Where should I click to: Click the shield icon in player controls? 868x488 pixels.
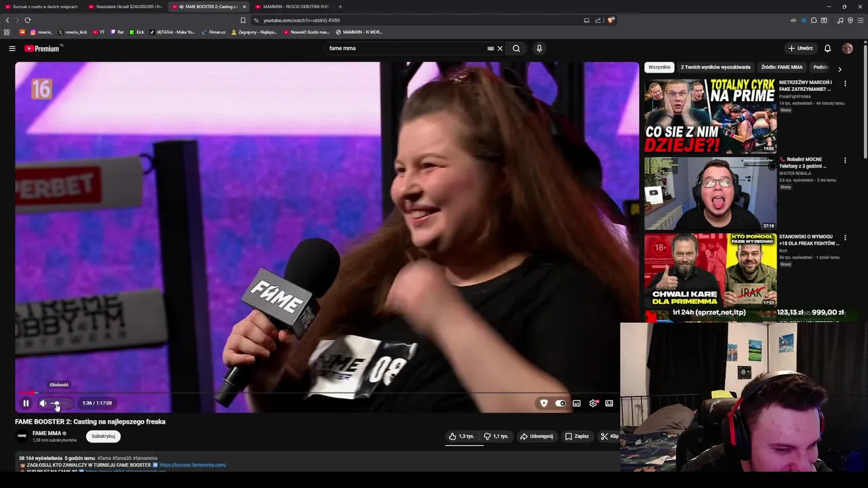[x=544, y=403]
